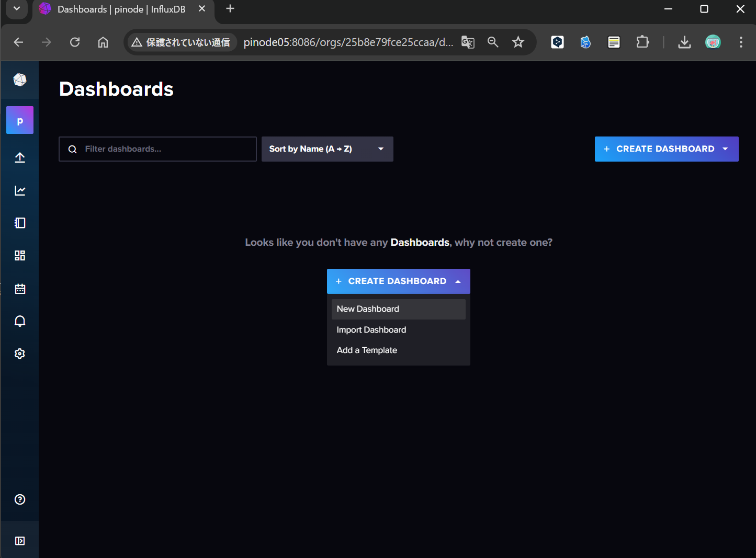The width and height of the screenshot is (756, 558).
Task: Open Chrome three-dot menu
Action: coord(741,42)
